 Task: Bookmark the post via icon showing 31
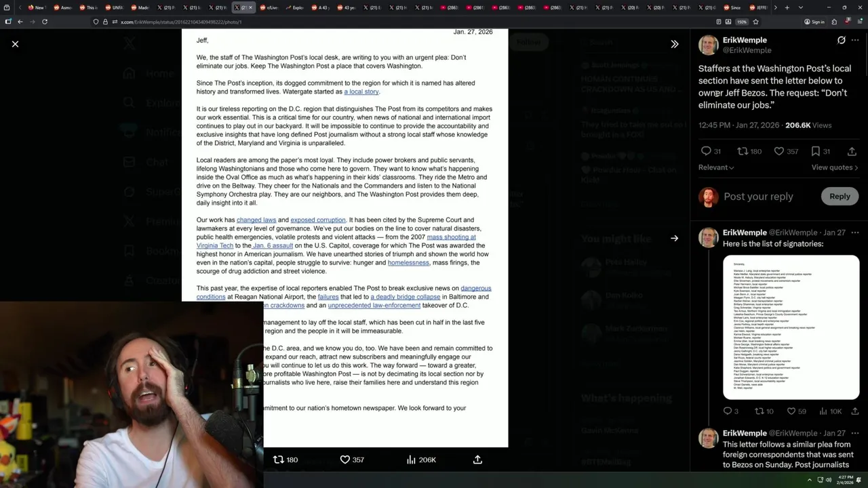821,151
